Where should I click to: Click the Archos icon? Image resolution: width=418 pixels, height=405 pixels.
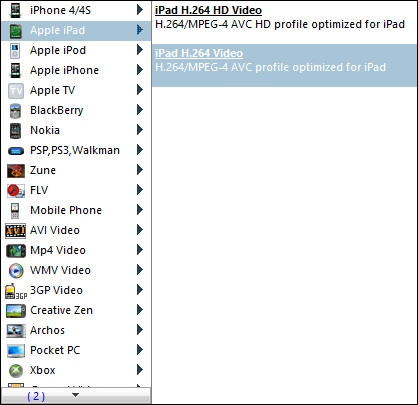pyautogui.click(x=16, y=331)
